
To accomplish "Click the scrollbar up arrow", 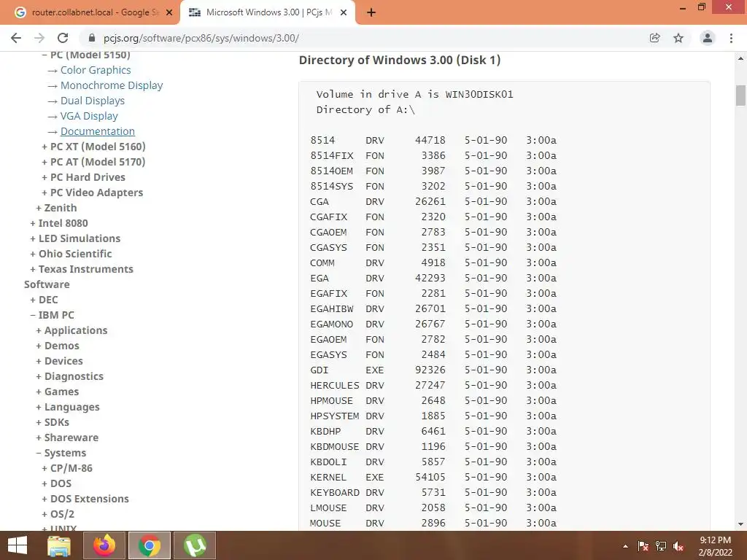I will (x=740, y=58).
